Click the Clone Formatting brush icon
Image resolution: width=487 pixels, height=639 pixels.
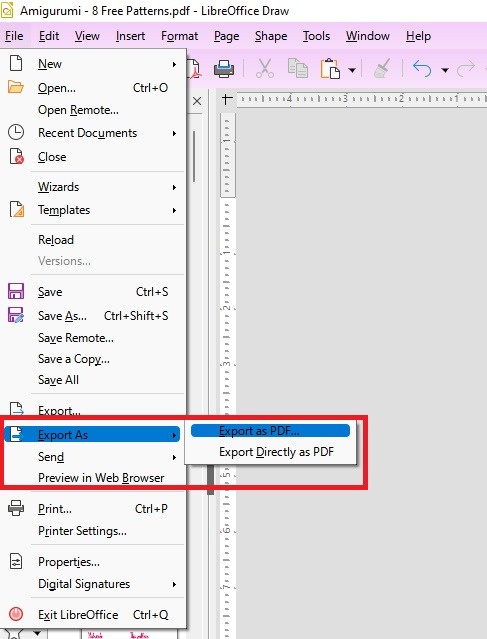382,68
